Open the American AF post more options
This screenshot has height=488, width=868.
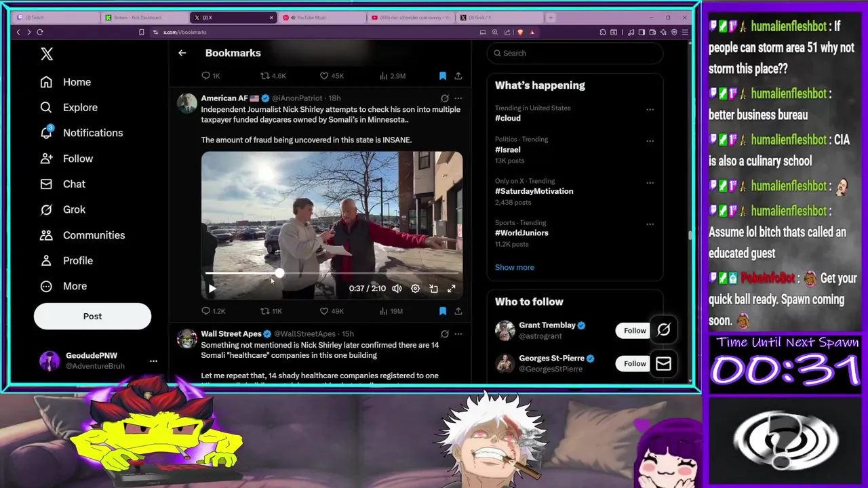(458, 98)
